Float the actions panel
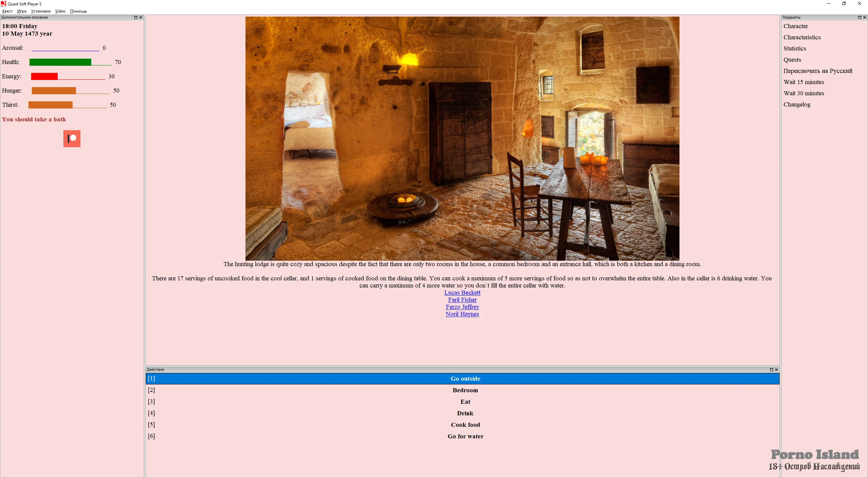The width and height of the screenshot is (868, 478). [x=771, y=370]
